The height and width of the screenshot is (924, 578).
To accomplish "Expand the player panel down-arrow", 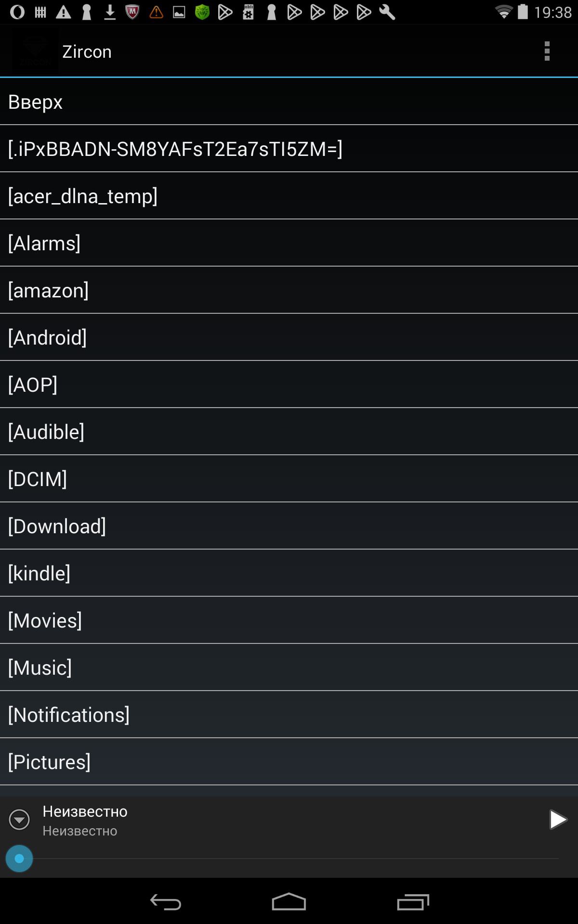I will pyautogui.click(x=19, y=820).
